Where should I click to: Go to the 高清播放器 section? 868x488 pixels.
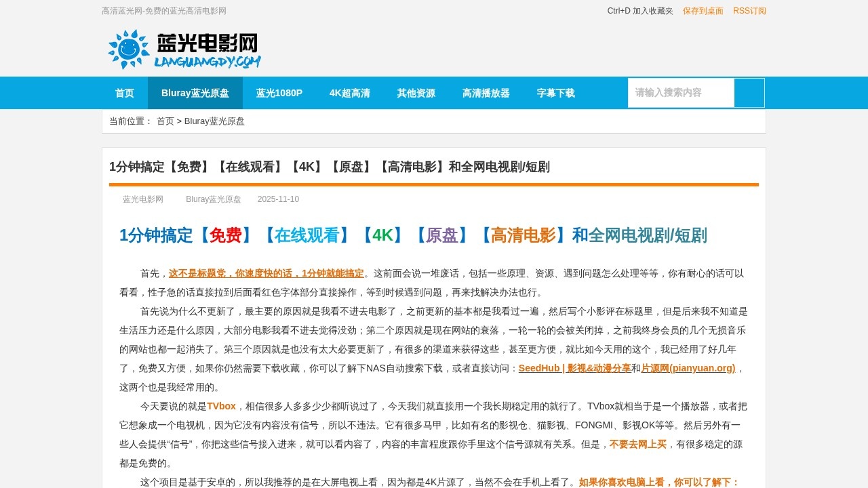coord(486,92)
